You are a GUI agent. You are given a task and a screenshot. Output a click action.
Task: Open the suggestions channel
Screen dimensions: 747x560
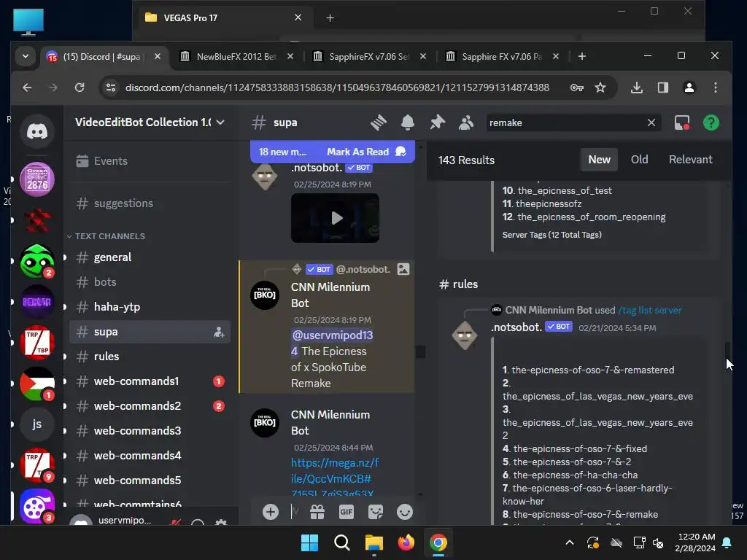150,203
